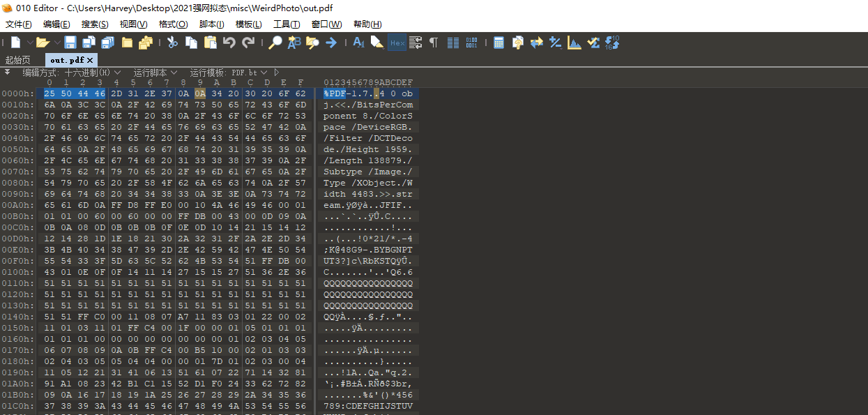The width and height of the screenshot is (868, 415).
Task: Click the Save file toolbar icon
Action: (70, 43)
